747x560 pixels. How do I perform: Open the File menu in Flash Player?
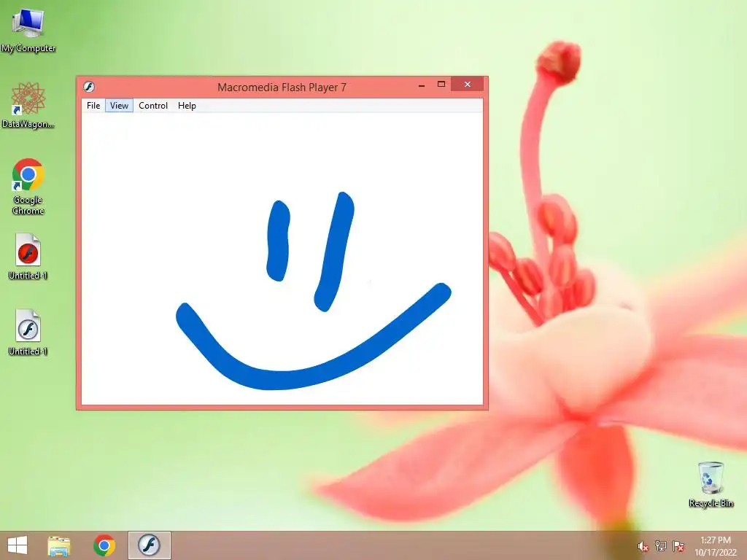click(x=93, y=106)
